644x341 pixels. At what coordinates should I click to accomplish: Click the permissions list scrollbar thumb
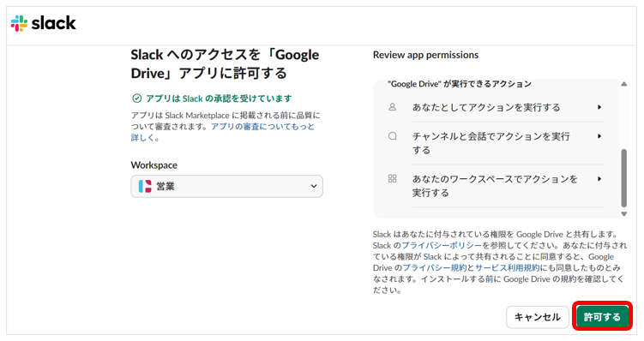click(x=624, y=178)
